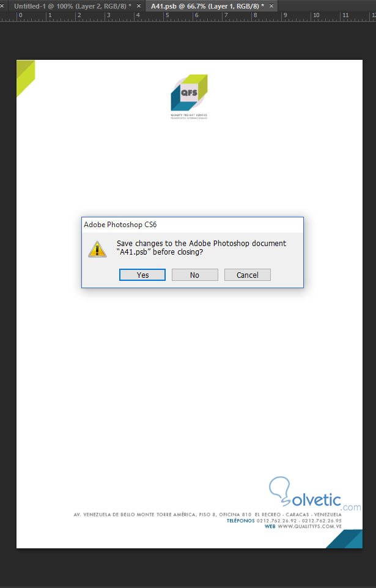Click No to discard changes

pyautogui.click(x=194, y=275)
